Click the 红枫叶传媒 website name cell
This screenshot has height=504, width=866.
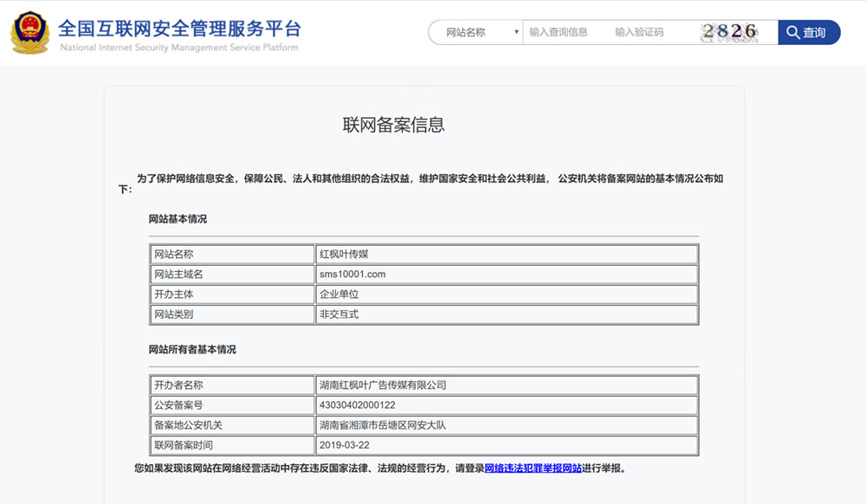click(x=345, y=255)
